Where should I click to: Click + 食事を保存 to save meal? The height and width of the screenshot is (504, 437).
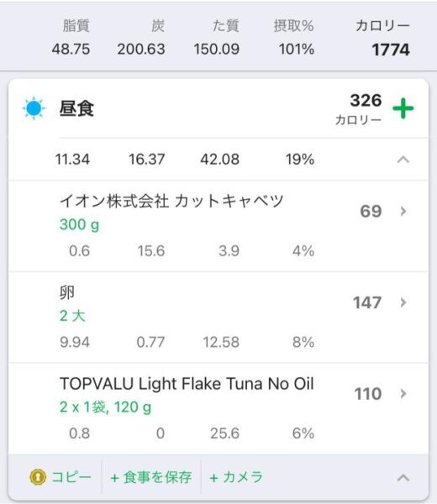coord(151,477)
